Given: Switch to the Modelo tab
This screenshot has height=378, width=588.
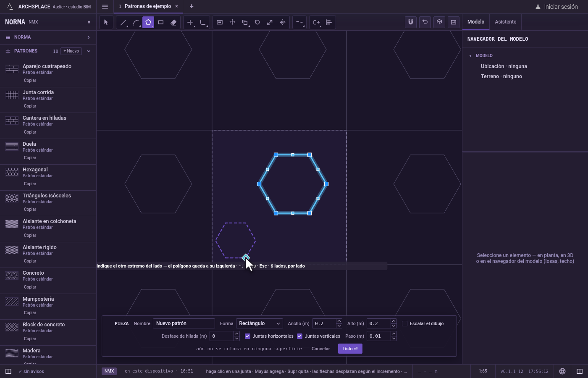Looking at the screenshot, I should click(476, 22).
